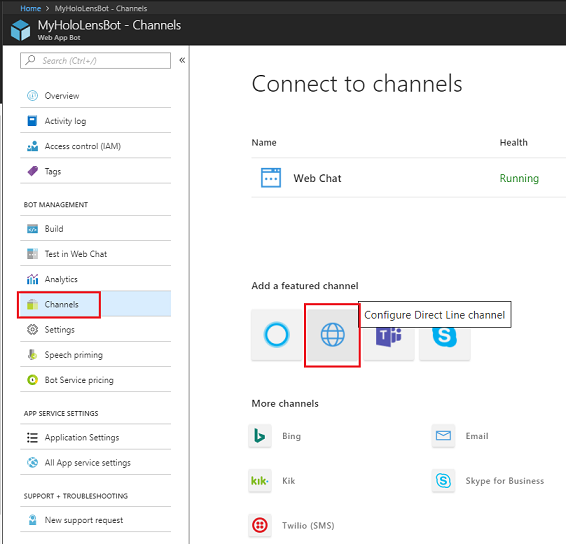Click the Running health status

519,178
